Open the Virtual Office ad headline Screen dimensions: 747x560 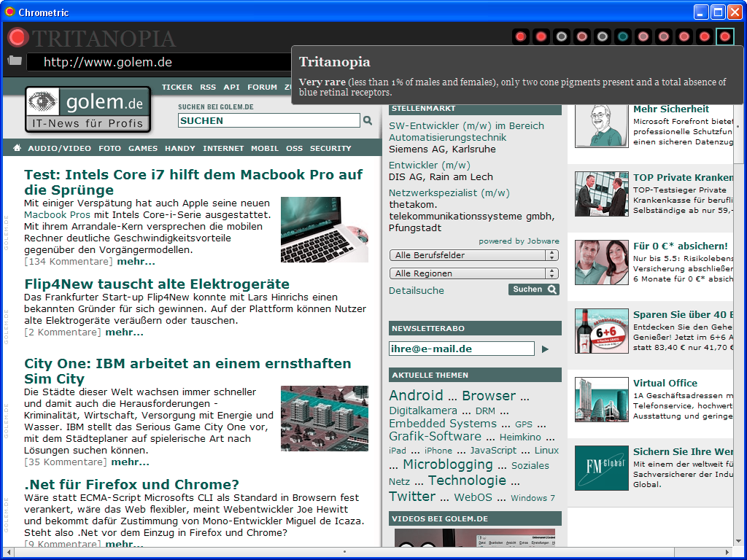point(665,384)
